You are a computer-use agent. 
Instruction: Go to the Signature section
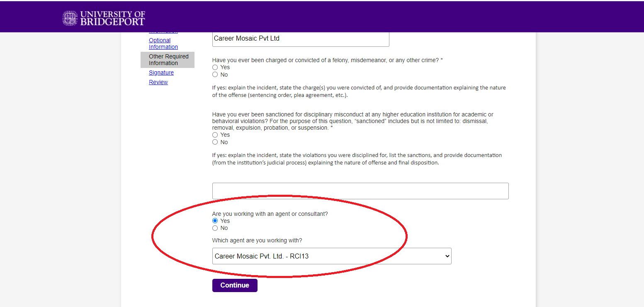(161, 73)
